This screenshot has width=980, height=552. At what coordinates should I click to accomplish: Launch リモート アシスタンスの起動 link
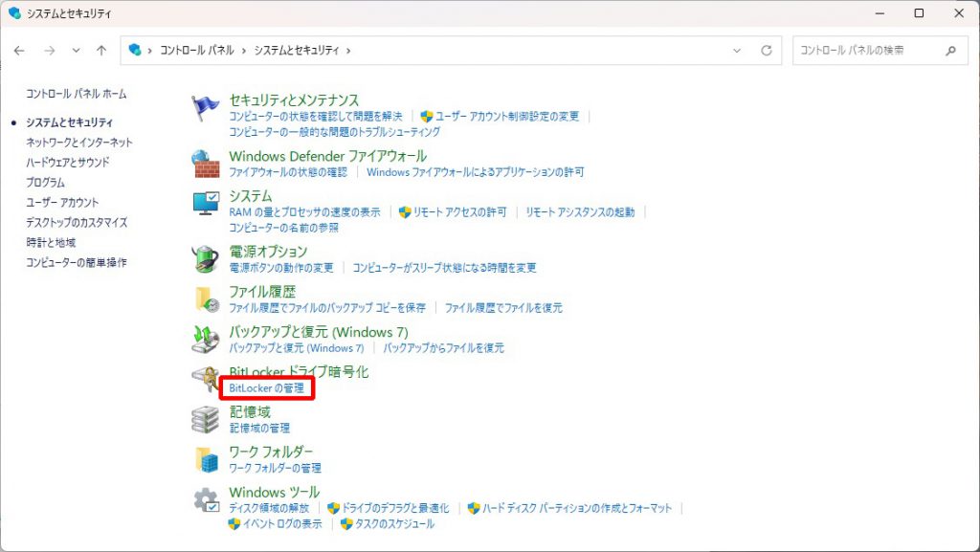tap(580, 212)
